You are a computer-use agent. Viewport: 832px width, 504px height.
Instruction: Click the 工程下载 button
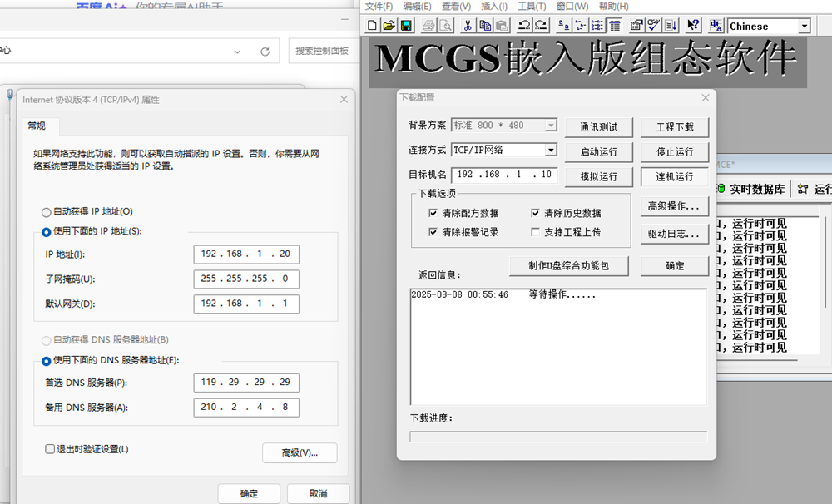pos(675,127)
